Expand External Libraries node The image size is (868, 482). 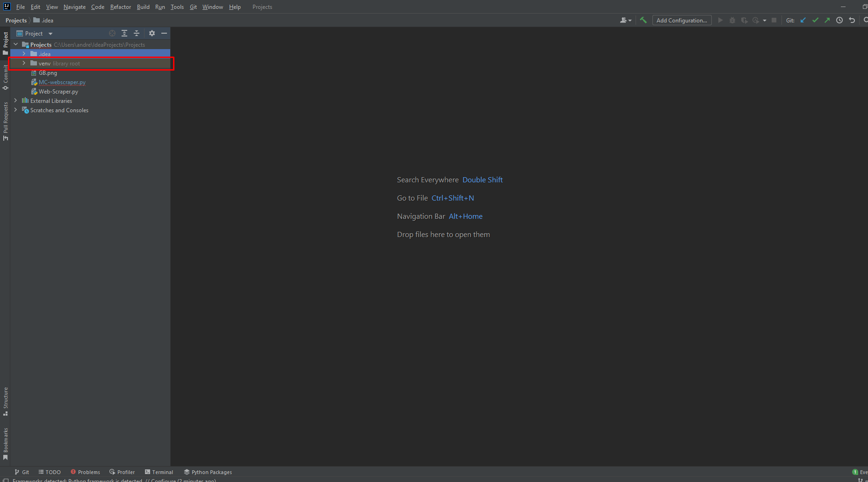click(x=16, y=101)
